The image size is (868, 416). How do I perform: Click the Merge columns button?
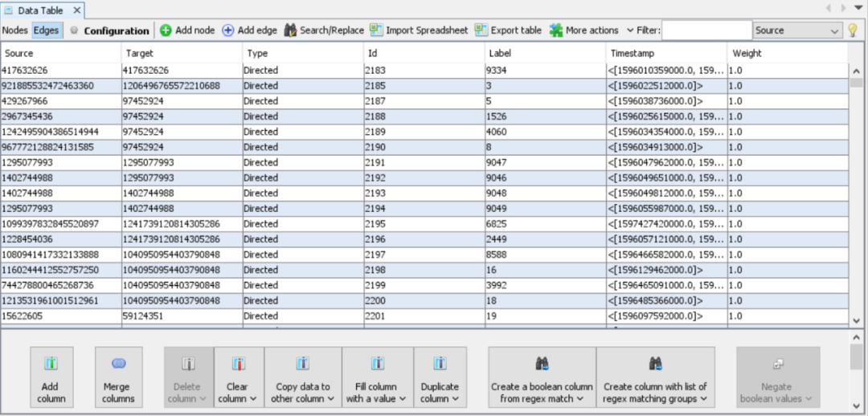pos(118,377)
